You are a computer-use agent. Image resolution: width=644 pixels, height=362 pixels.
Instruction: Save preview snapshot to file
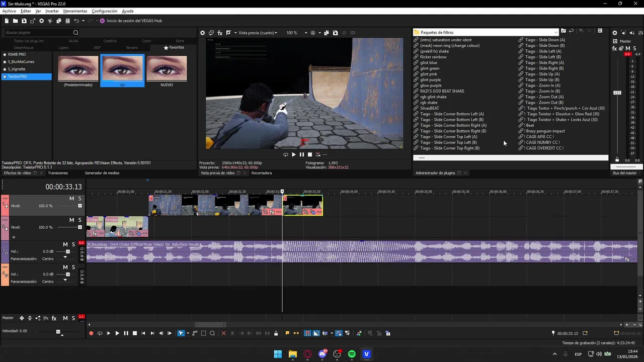click(x=335, y=33)
